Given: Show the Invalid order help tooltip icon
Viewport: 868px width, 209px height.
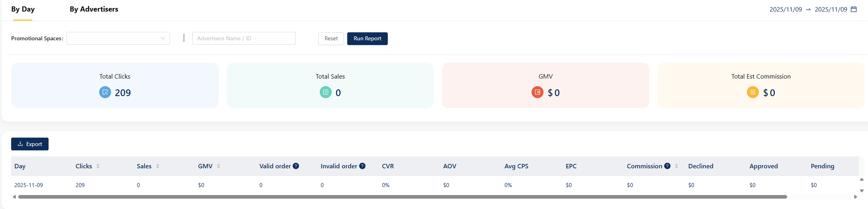Looking at the screenshot, I should point(362,166).
